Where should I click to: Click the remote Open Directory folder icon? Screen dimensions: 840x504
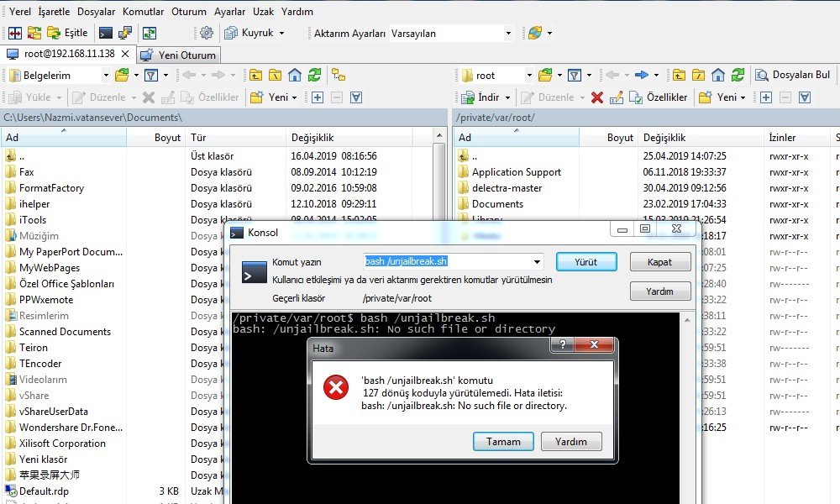[x=545, y=76]
